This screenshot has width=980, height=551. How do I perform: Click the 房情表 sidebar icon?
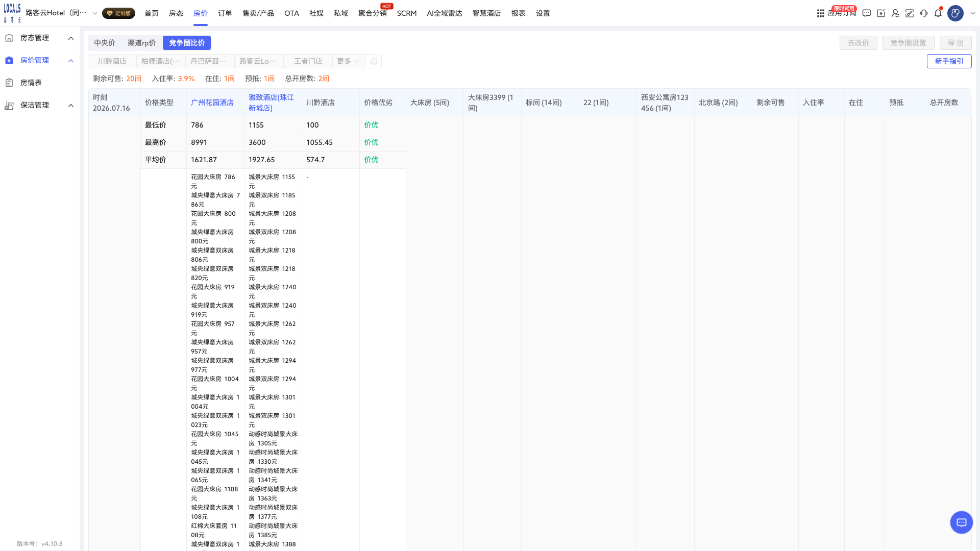click(9, 83)
